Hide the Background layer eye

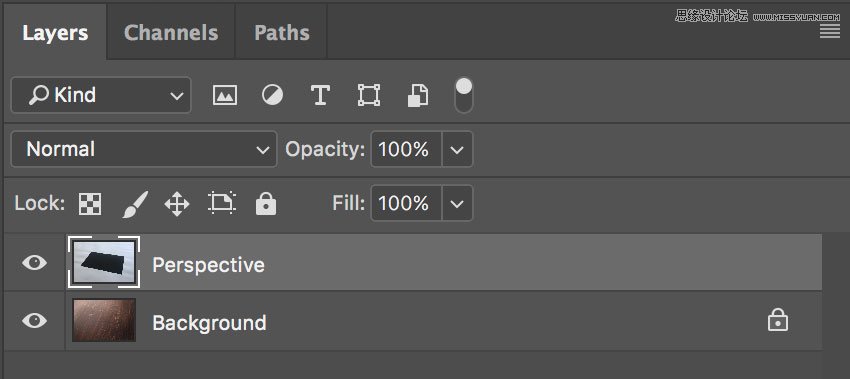click(34, 321)
